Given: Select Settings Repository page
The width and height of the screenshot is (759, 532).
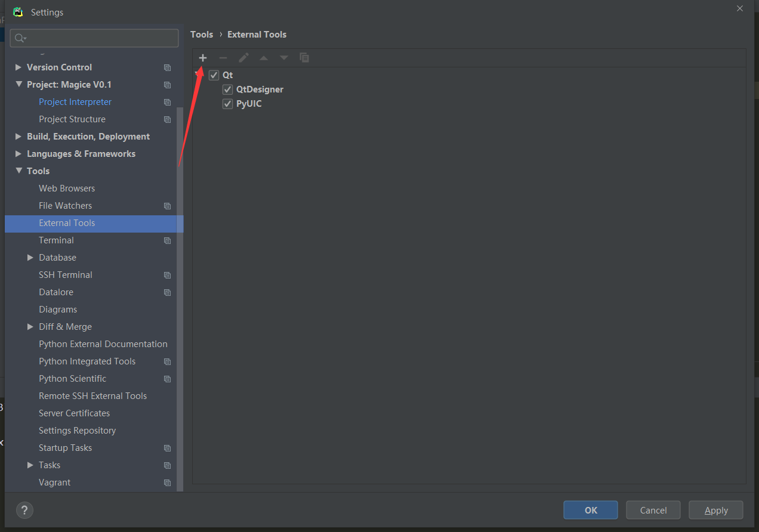Looking at the screenshot, I should 78,431.
